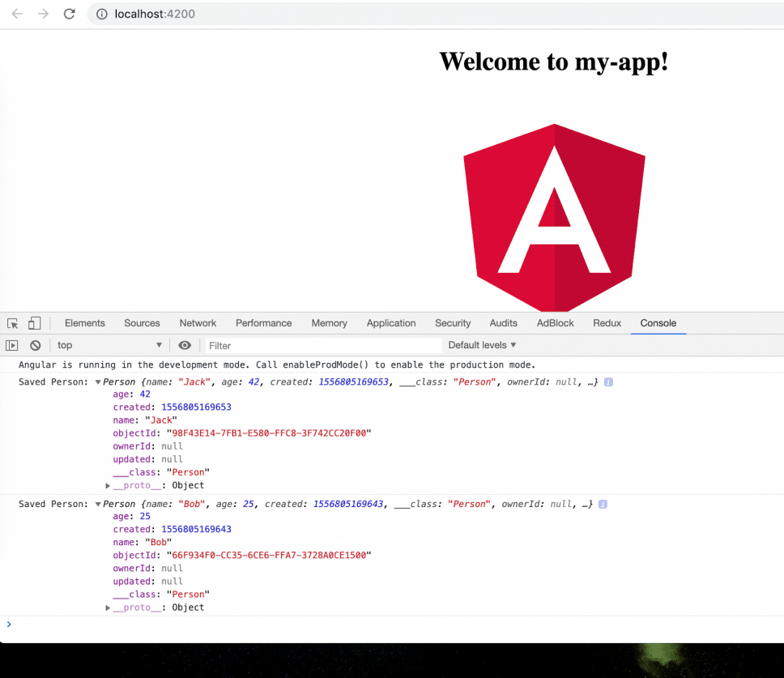
Task: Click objectId value starting 98F43E14
Action: 269,433
